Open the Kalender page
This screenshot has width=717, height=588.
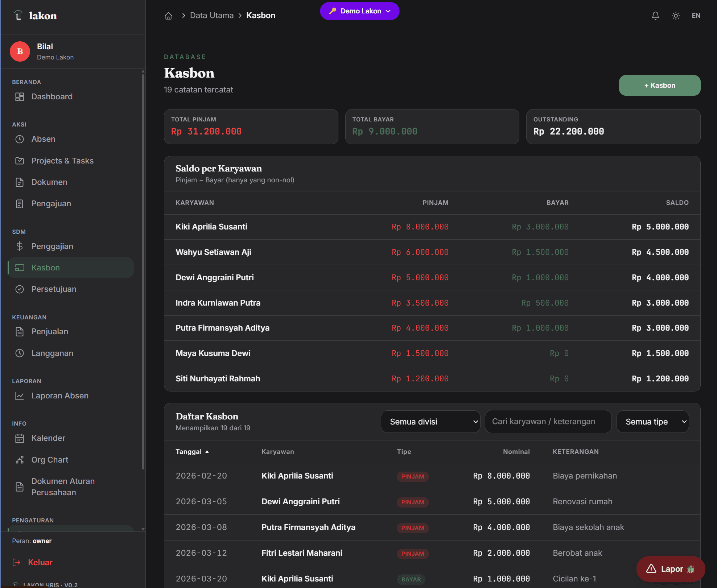click(x=71, y=438)
